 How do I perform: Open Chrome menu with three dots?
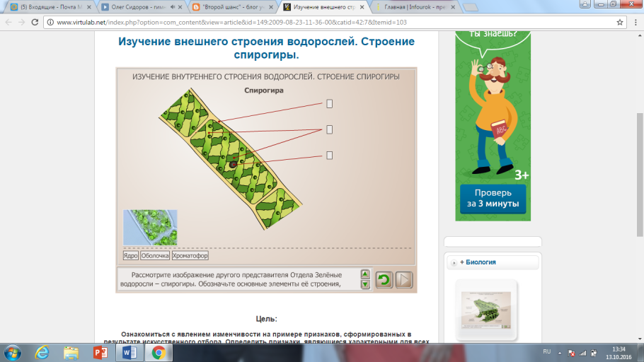[634, 22]
